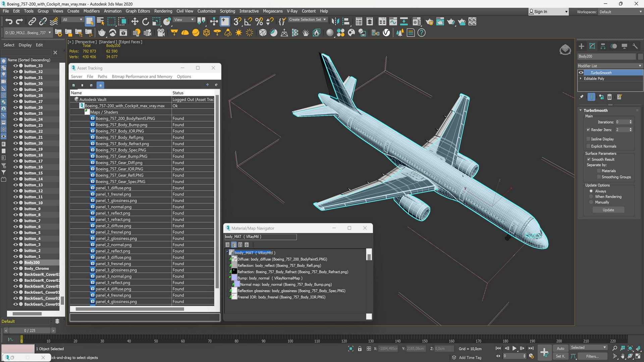Open the selection filter All dropdown
Viewport: 644px width, 362px height.
point(72,19)
